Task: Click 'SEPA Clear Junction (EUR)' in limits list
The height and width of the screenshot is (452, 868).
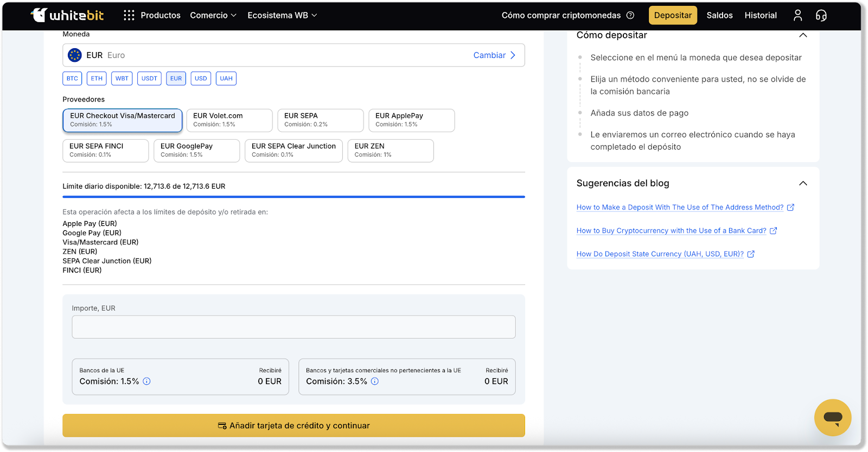Action: tap(107, 261)
